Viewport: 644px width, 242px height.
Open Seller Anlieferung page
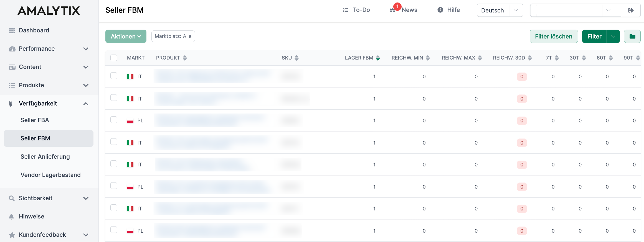[x=45, y=157]
